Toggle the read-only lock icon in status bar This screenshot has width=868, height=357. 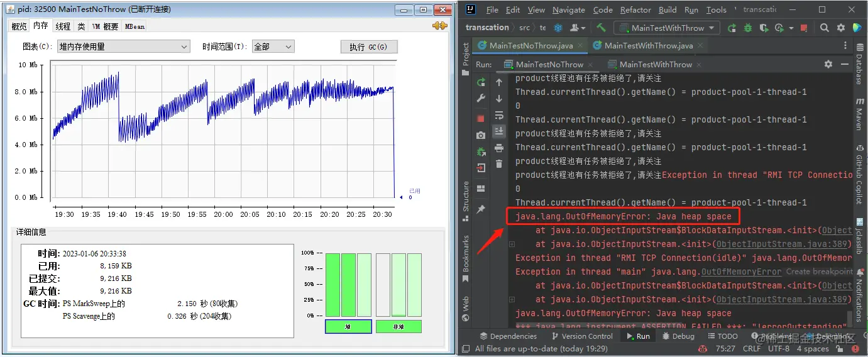pyautogui.click(x=840, y=349)
